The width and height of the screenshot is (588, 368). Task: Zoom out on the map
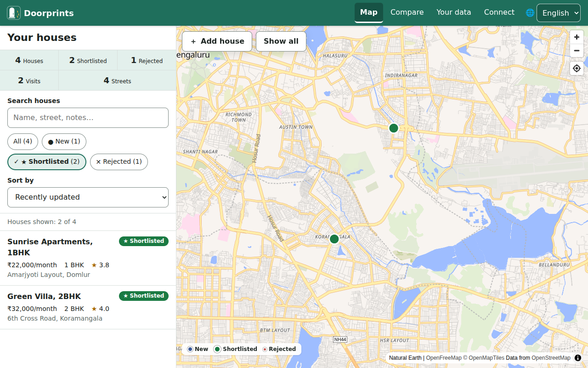[577, 51]
